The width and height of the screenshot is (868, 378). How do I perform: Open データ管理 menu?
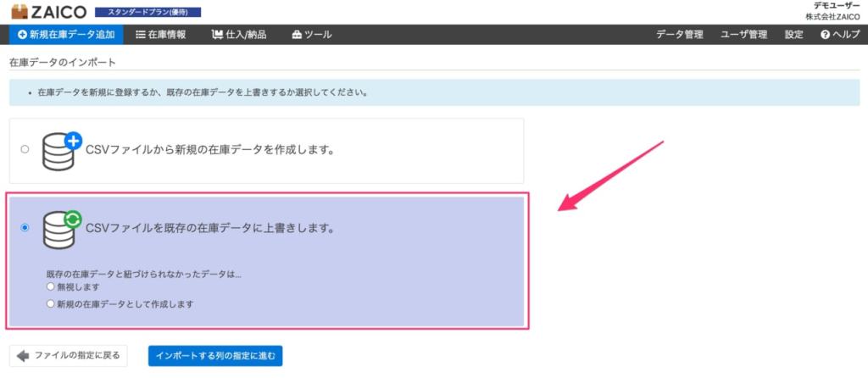[x=679, y=34]
